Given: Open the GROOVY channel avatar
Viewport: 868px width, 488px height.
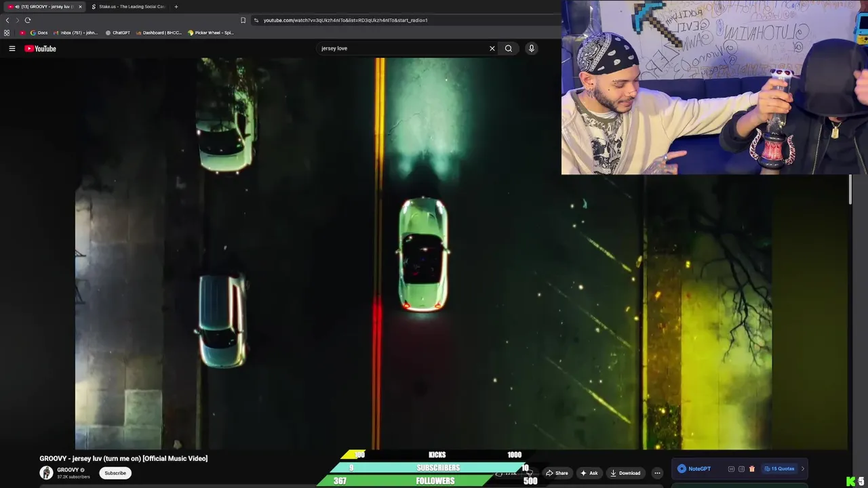Looking at the screenshot, I should pos(46,473).
